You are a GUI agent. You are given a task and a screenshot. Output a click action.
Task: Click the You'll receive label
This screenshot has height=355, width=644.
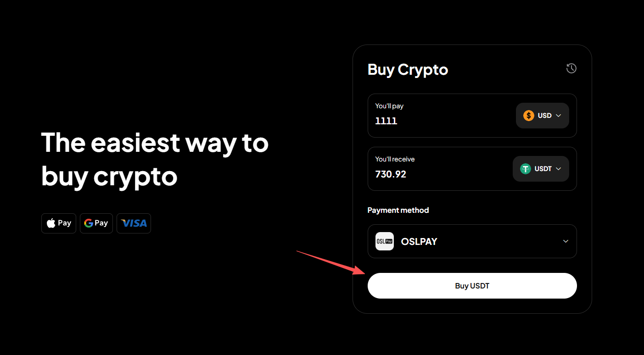395,159
